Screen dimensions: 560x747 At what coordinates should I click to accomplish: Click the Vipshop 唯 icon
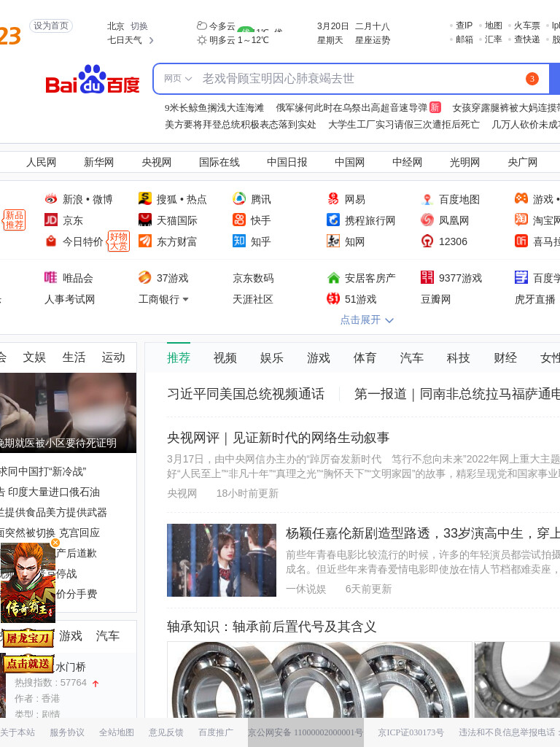pos(50,277)
